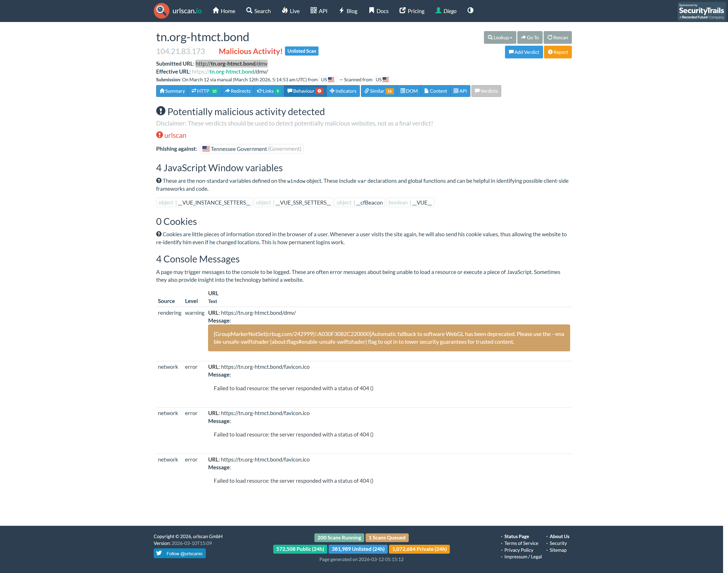Viewport: 728px width, 573px height.
Task: Click the 381,989 Unlisted (24h) badge
Action: [x=358, y=549]
